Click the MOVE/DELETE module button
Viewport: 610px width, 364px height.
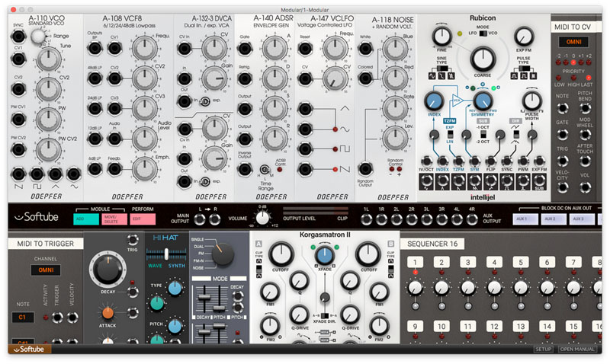(x=117, y=219)
